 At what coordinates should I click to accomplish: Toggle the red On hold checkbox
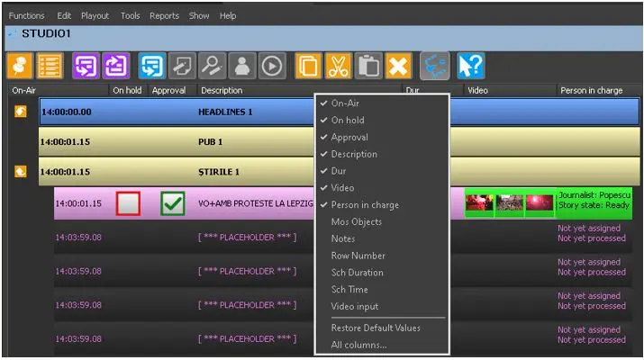click(128, 204)
